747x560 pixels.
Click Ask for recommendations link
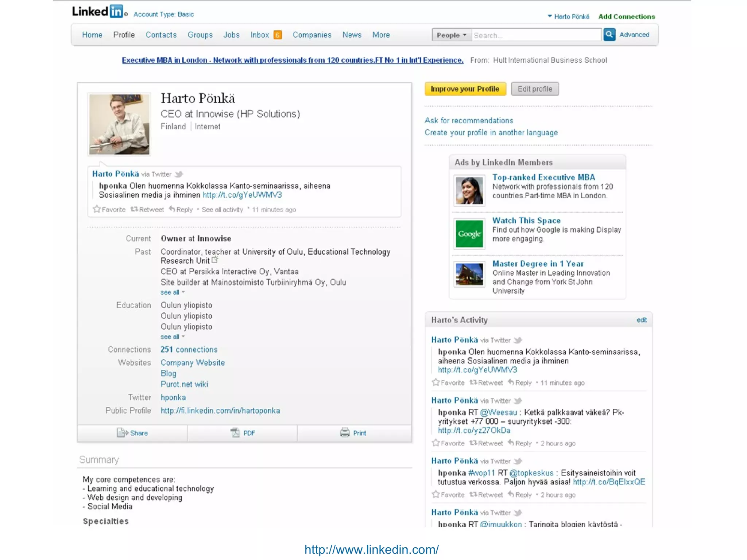pyautogui.click(x=469, y=121)
